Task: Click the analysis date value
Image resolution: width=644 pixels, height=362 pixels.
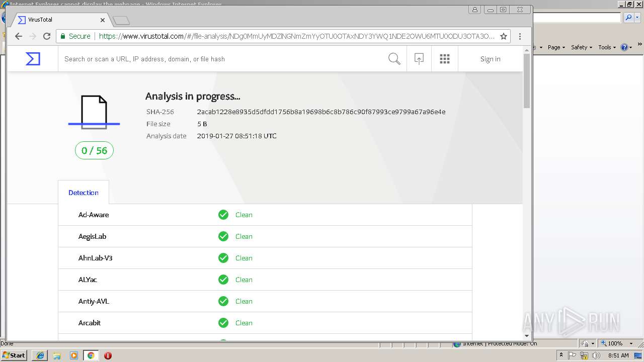Action: [x=236, y=136]
